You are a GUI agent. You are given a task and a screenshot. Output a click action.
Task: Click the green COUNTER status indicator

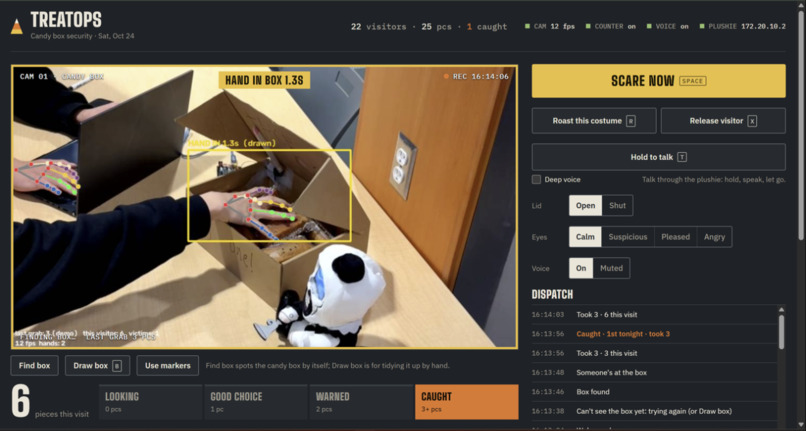pyautogui.click(x=588, y=26)
